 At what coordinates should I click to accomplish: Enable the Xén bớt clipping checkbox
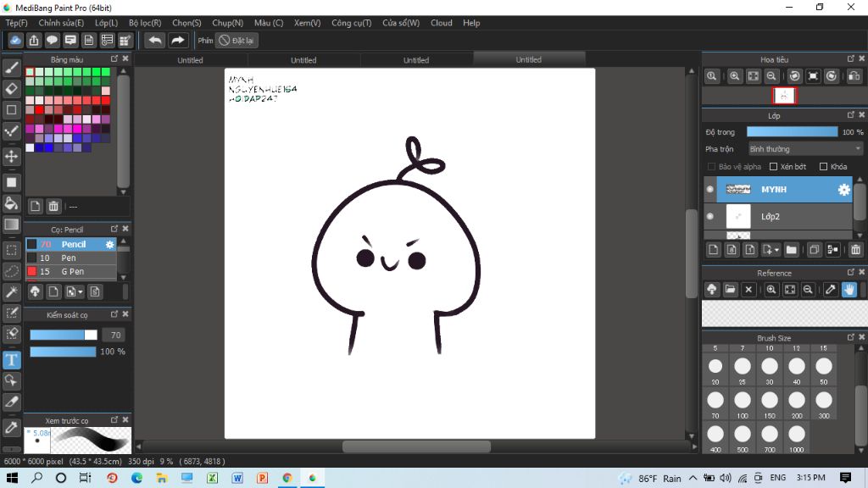773,167
